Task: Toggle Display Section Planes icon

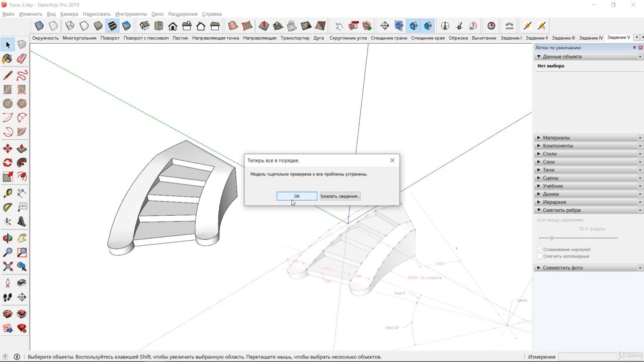Action: pos(399,26)
